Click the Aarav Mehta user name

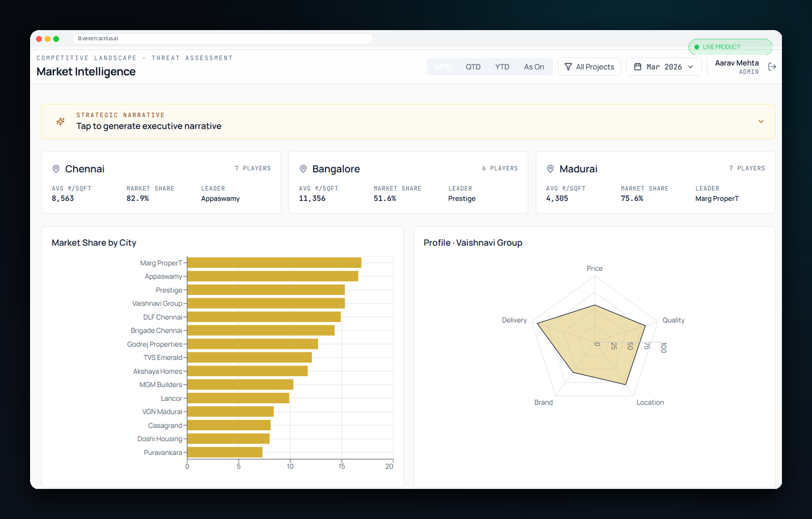tap(737, 63)
